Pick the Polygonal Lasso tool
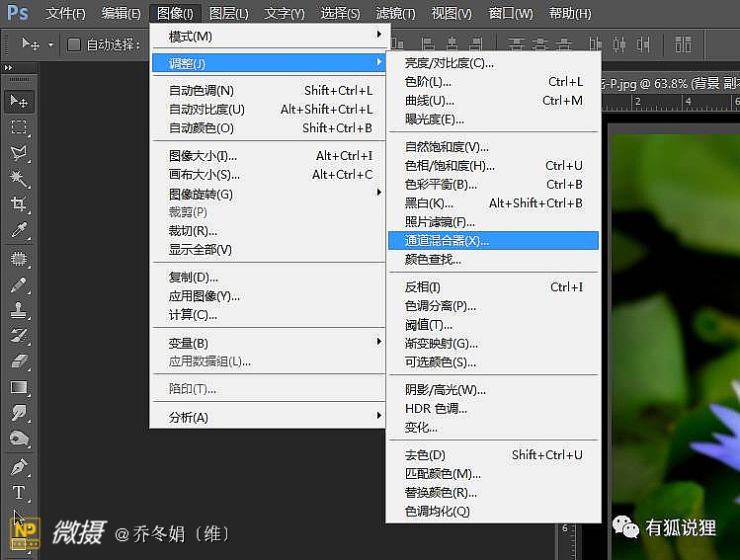 [19, 153]
